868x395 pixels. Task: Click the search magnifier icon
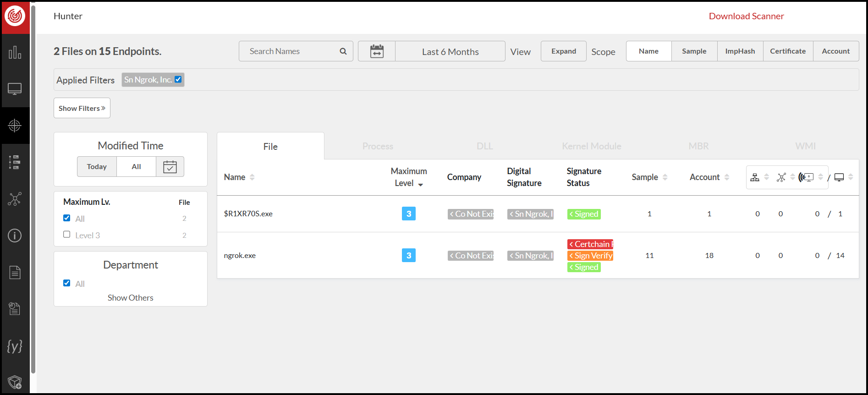(x=343, y=51)
